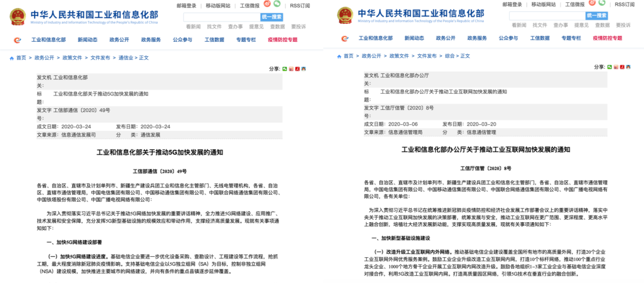The image size is (644, 283).
Task: Open the RSS订阅 link on the left page
Action: click(300, 6)
